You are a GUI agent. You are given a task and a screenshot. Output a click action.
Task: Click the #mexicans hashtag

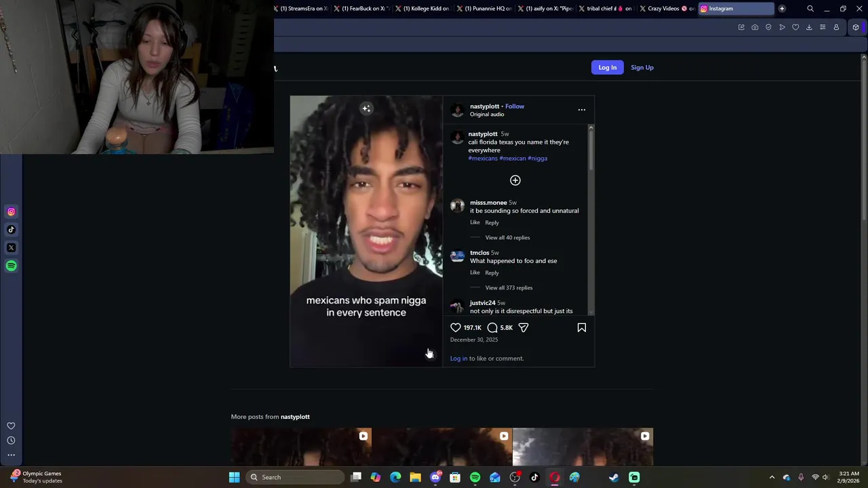483,158
